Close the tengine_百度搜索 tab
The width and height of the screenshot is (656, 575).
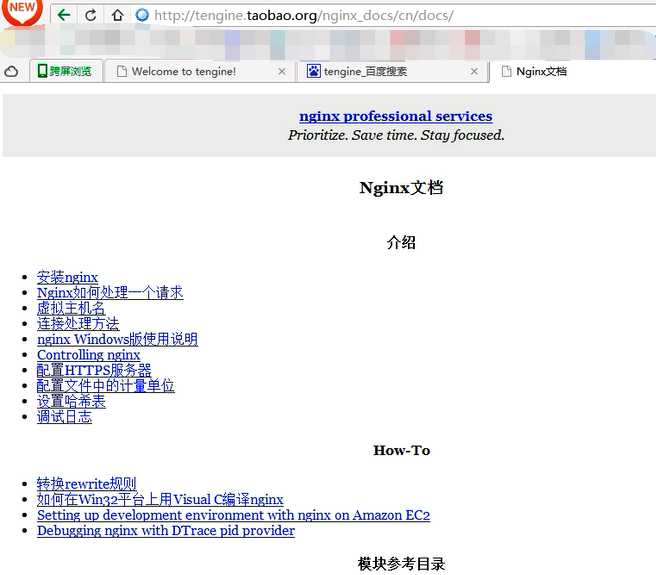[474, 72]
